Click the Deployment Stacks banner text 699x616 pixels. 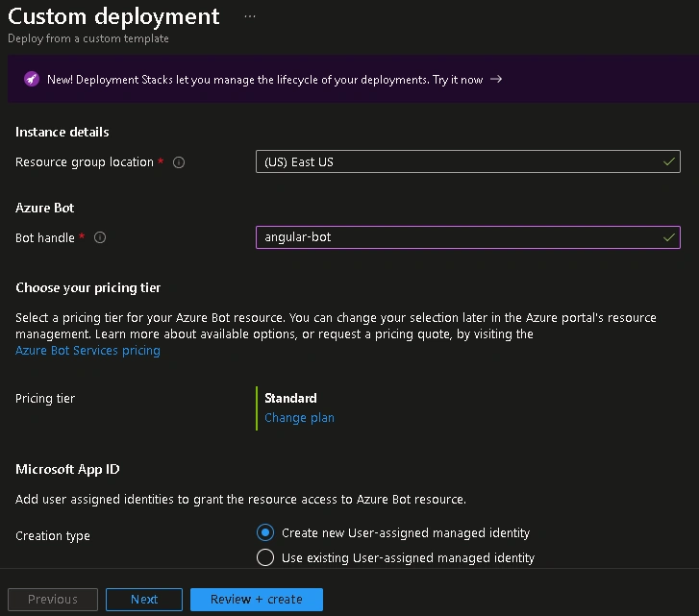tap(264, 80)
